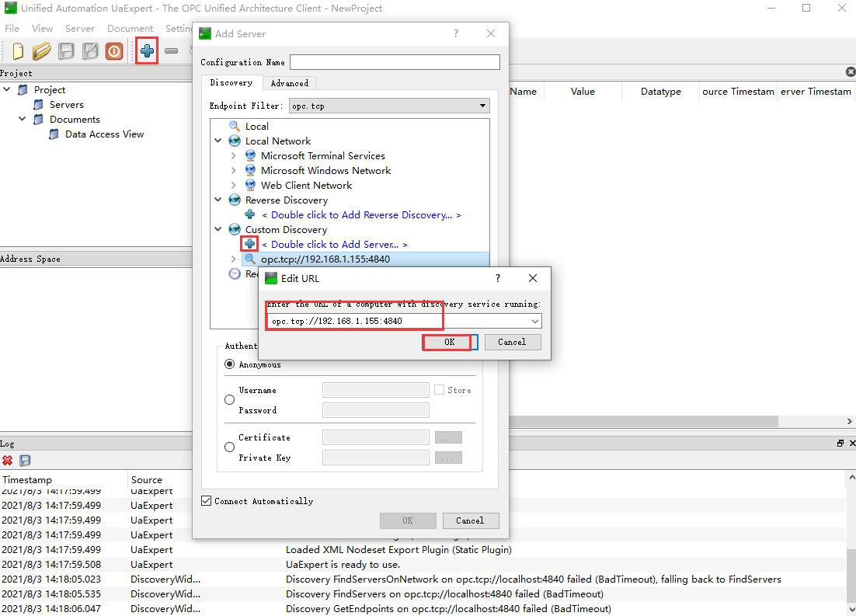Click the Local magnifier icon in discovery tree
The width and height of the screenshot is (856, 616).
pos(235,126)
